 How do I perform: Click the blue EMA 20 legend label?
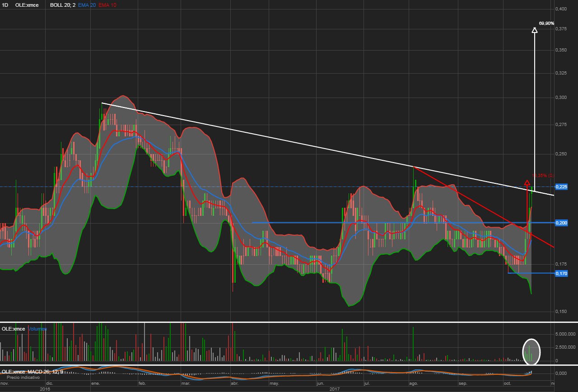click(x=87, y=5)
